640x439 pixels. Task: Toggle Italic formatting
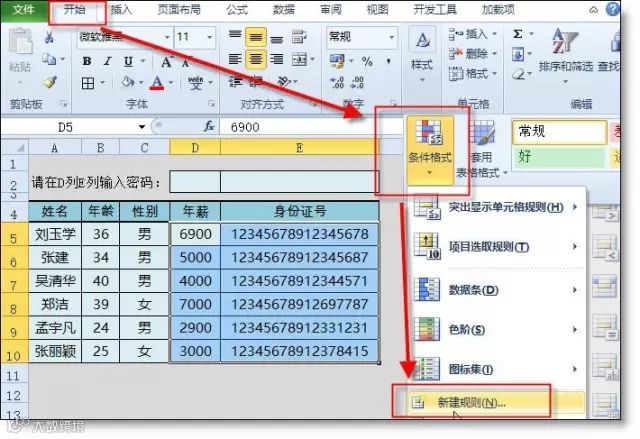coord(107,61)
